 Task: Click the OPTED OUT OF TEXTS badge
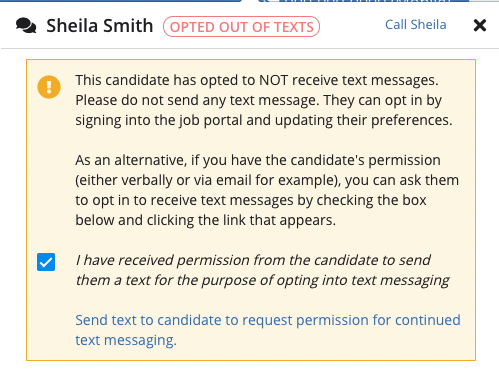point(241,27)
